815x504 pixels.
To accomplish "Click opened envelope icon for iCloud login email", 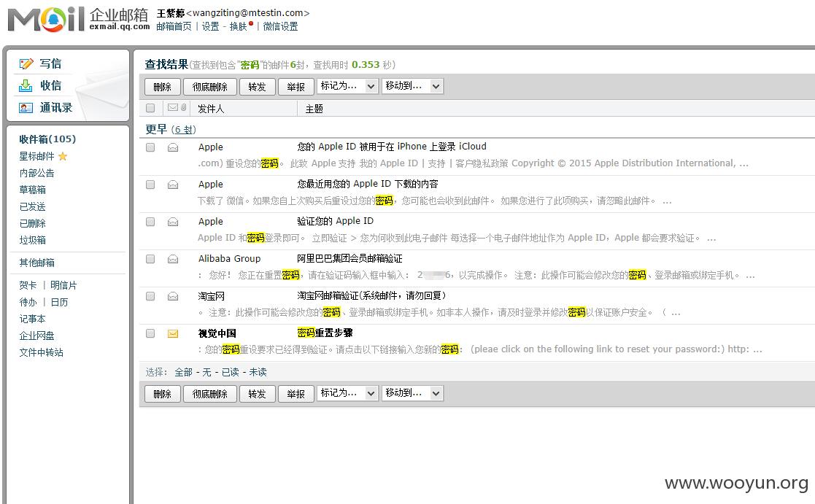I will (x=173, y=147).
